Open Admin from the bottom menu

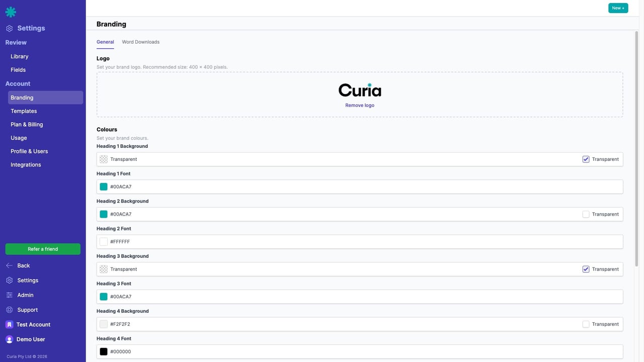25,295
